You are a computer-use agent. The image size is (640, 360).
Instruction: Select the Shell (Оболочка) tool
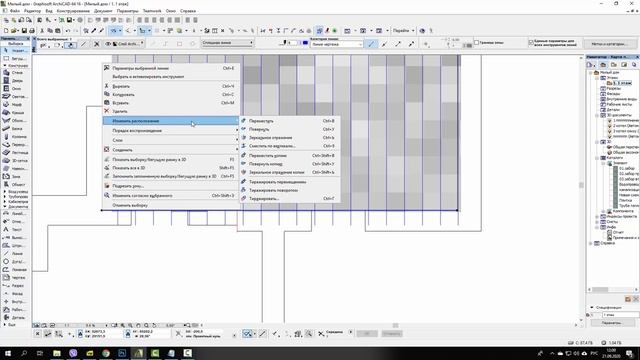(15, 120)
